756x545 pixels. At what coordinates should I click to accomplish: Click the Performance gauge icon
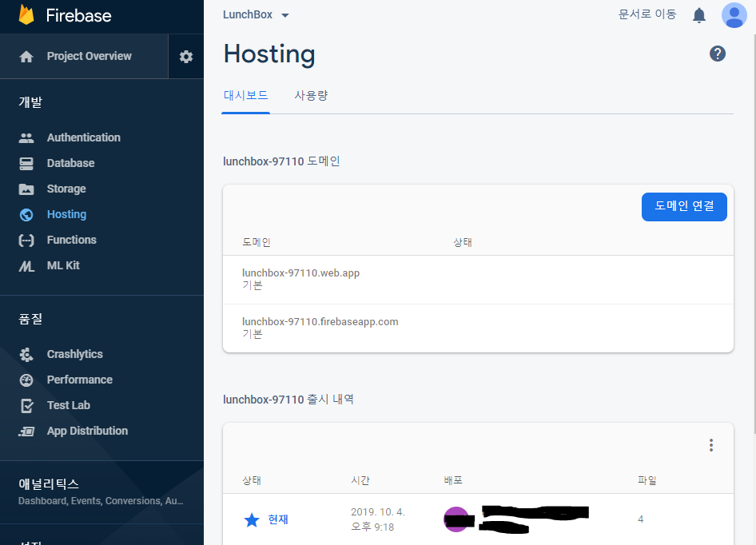coord(26,380)
